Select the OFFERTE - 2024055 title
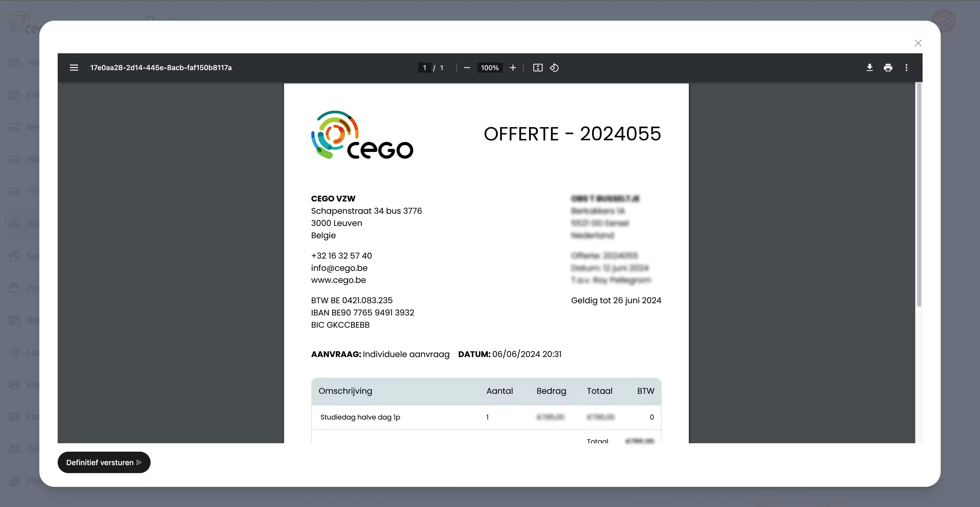This screenshot has height=507, width=980. click(x=572, y=134)
